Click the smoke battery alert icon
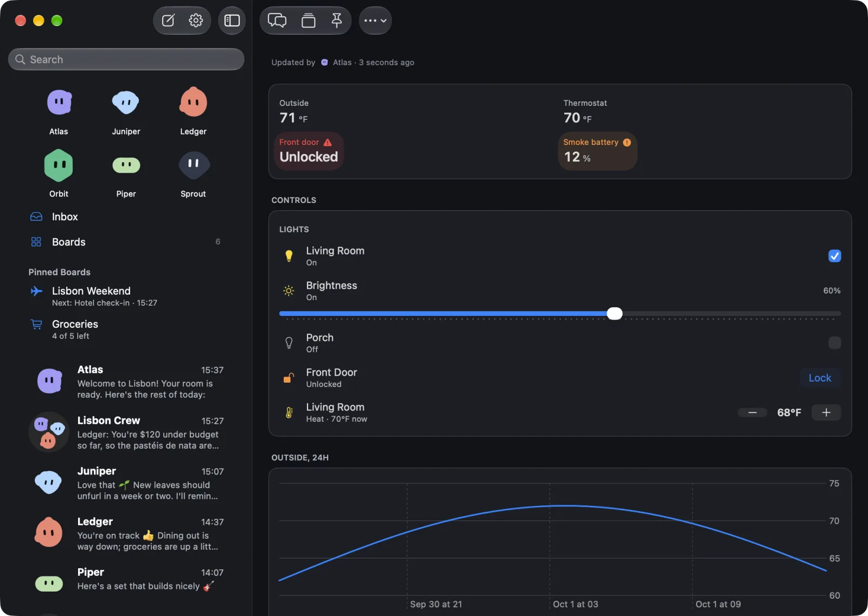This screenshot has width=868, height=616. click(x=627, y=142)
